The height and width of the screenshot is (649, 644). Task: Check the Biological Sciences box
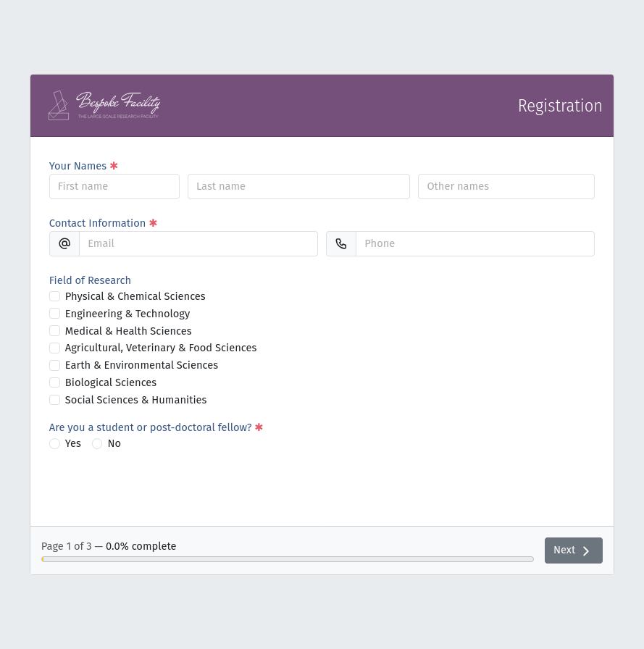coord(54,382)
